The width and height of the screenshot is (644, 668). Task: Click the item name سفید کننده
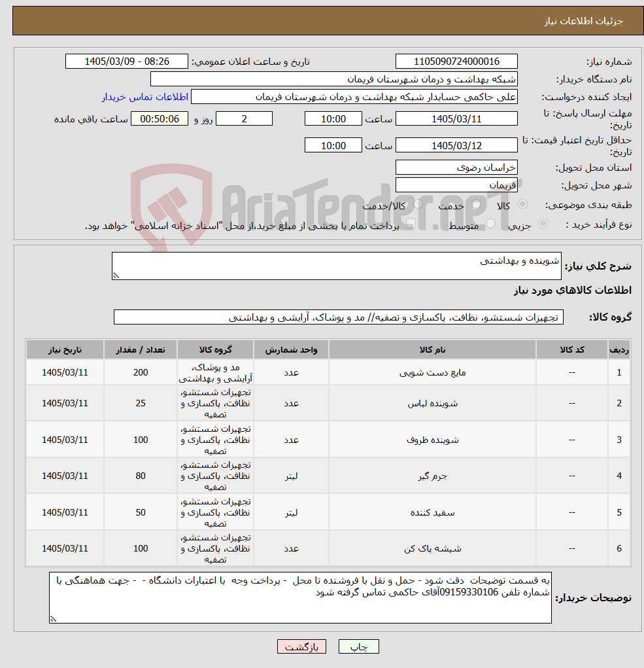(x=432, y=512)
